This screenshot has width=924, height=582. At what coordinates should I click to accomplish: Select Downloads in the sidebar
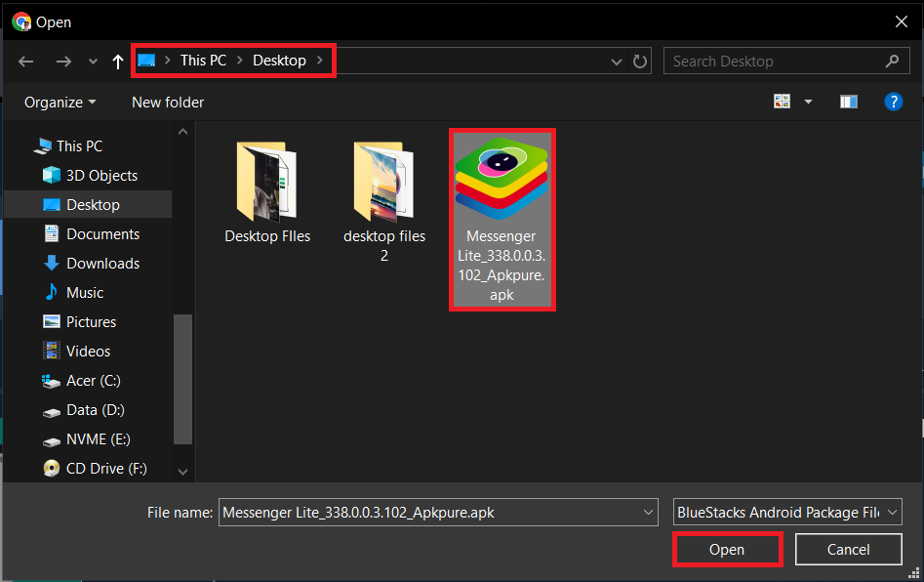(x=100, y=263)
